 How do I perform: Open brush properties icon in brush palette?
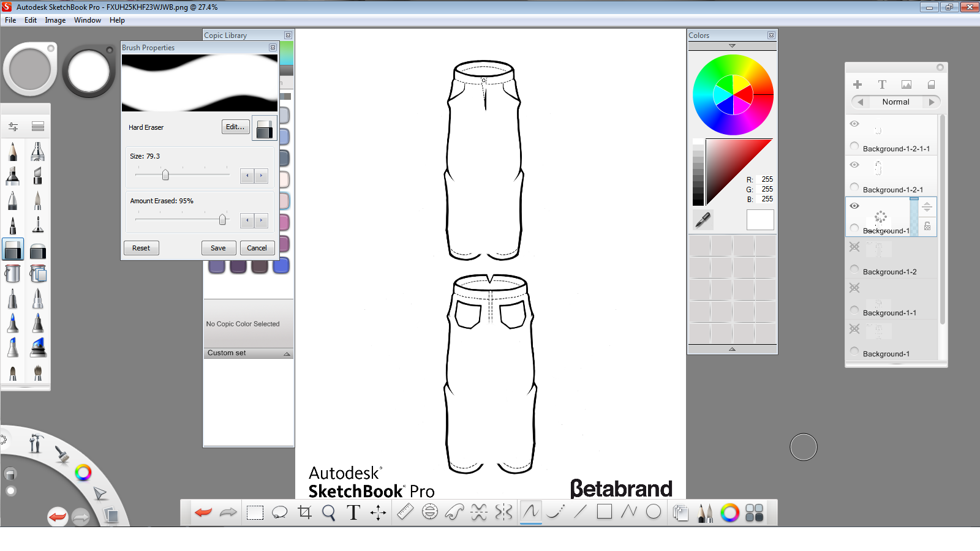tap(13, 127)
